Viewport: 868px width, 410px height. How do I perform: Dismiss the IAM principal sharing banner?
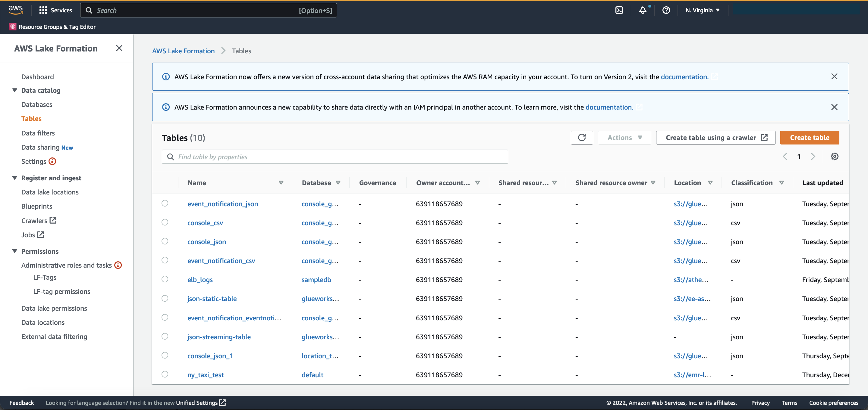[834, 107]
